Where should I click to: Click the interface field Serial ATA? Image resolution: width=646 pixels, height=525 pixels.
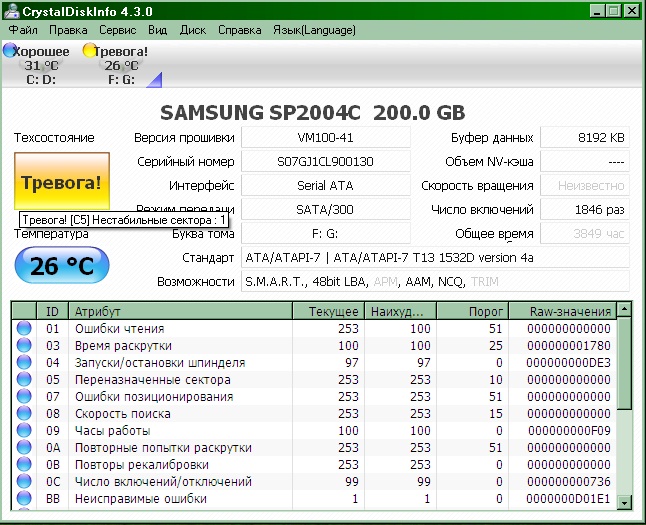tap(325, 185)
